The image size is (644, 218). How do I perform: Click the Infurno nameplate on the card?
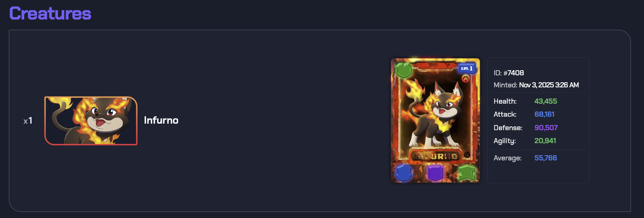pyautogui.click(x=435, y=156)
